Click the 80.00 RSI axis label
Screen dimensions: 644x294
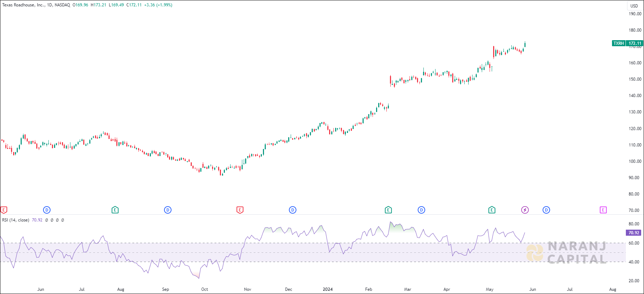634,224
